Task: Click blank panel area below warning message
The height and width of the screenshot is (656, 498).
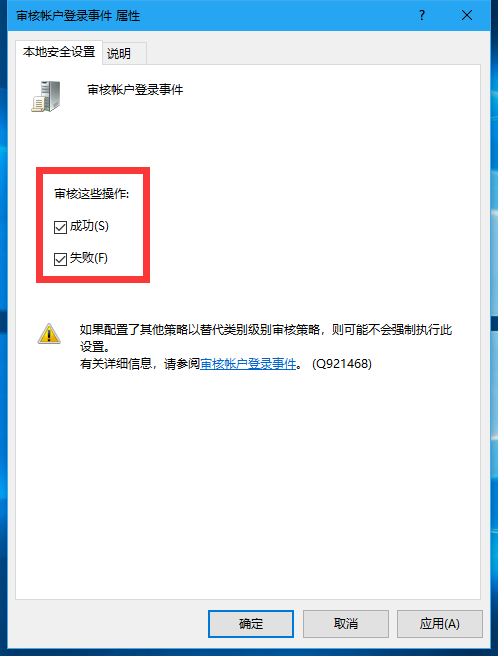Action: click(x=248, y=481)
